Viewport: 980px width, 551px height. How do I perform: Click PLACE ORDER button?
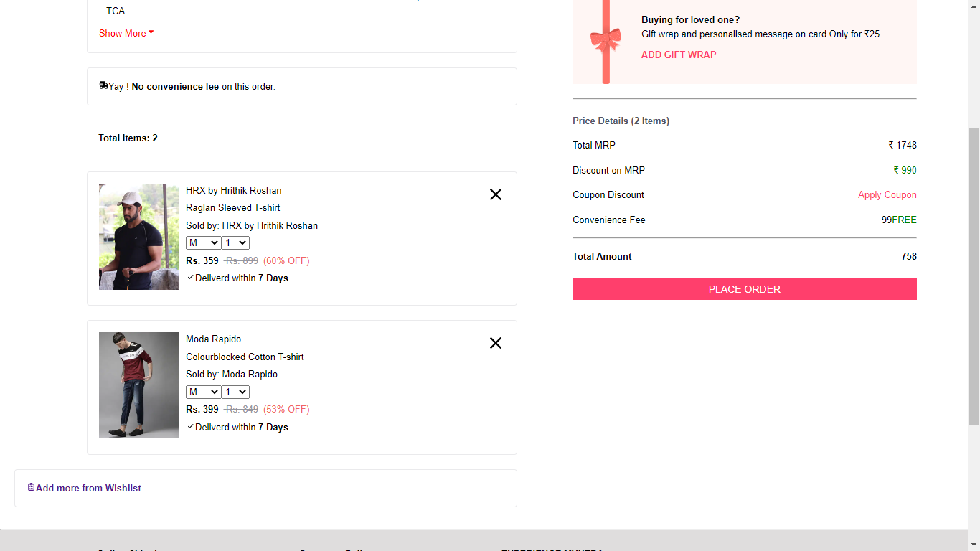click(745, 289)
